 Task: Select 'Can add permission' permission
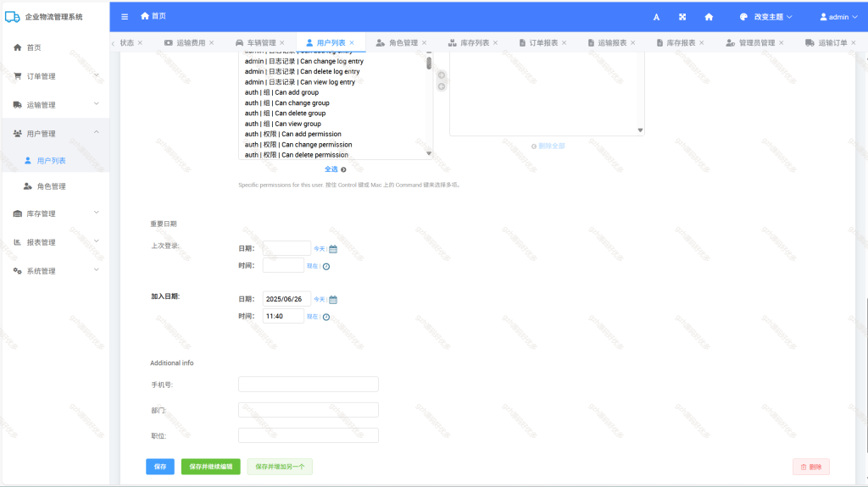click(292, 134)
